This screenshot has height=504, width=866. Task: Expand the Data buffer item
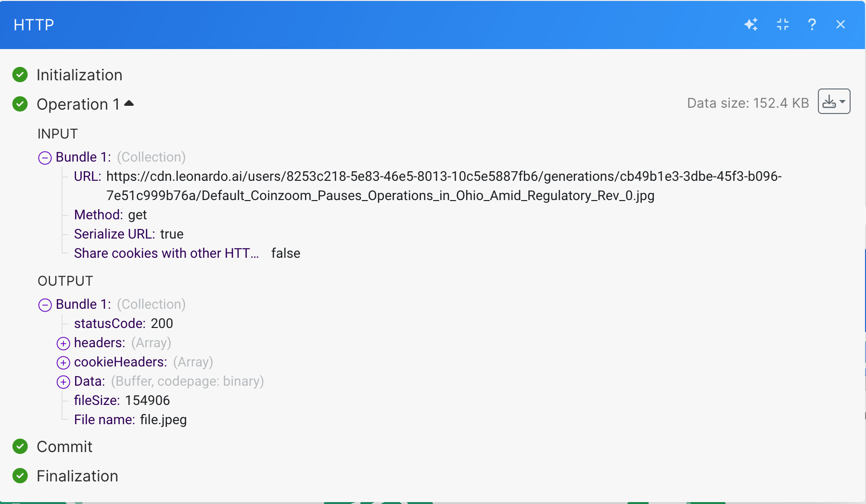coord(63,382)
